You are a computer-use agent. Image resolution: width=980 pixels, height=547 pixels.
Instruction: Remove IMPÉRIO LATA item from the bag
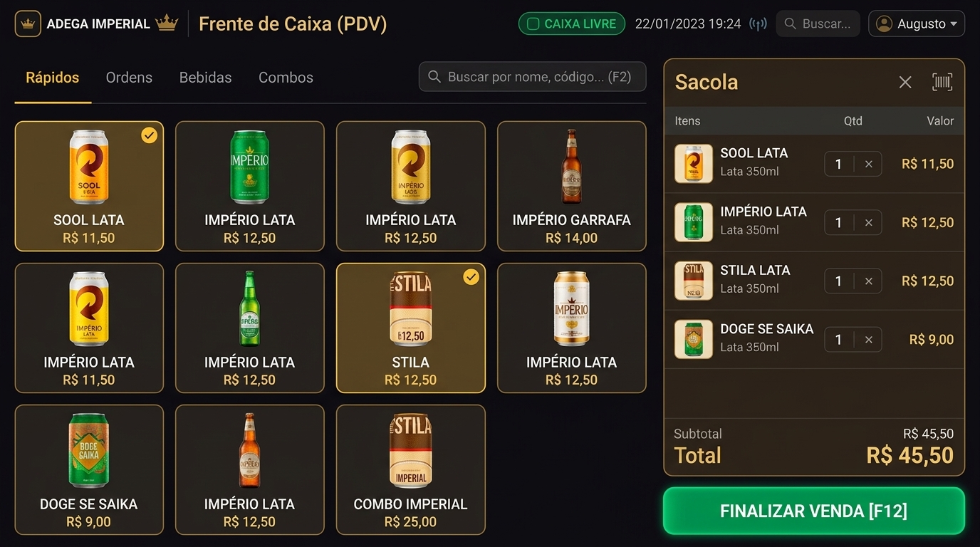[x=869, y=222]
